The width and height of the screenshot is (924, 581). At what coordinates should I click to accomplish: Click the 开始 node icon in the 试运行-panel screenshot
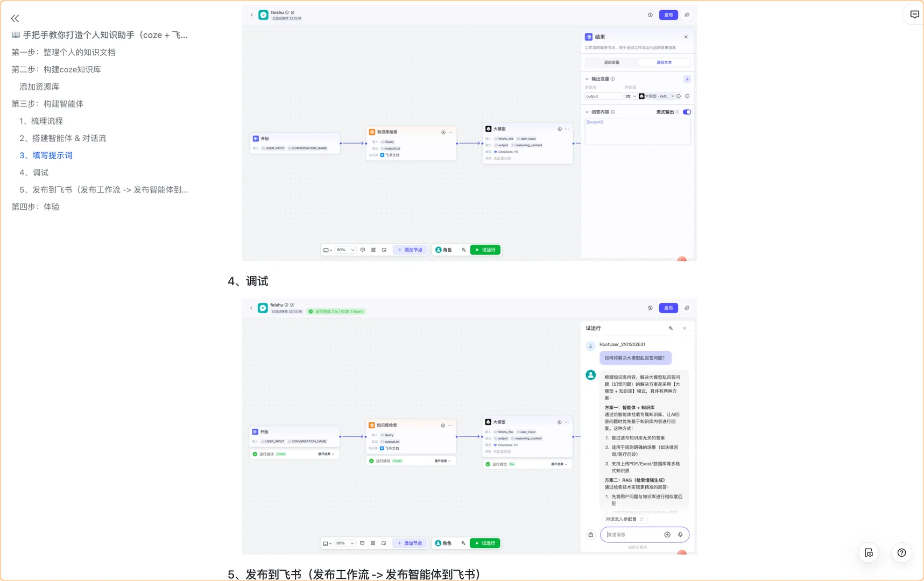click(x=256, y=432)
